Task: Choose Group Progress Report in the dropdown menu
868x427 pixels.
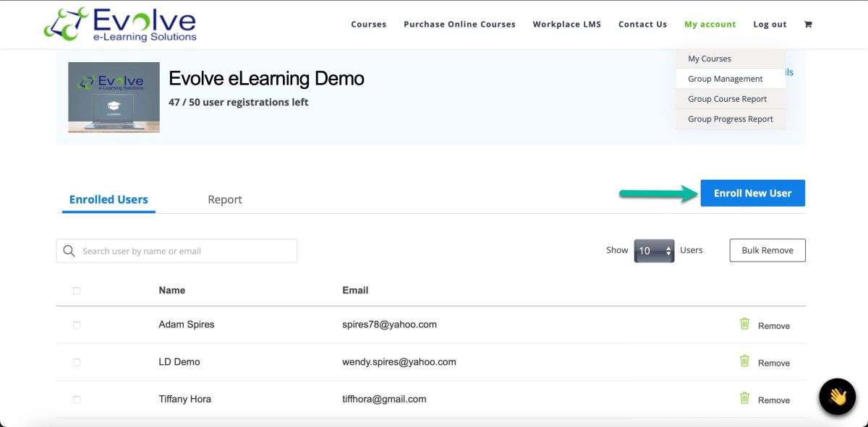Action: pyautogui.click(x=730, y=118)
